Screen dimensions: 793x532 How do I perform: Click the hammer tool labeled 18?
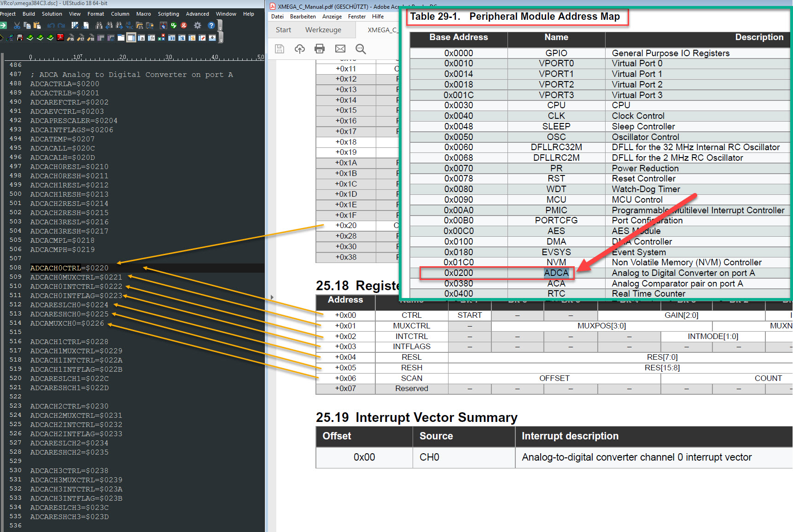pos(91,38)
